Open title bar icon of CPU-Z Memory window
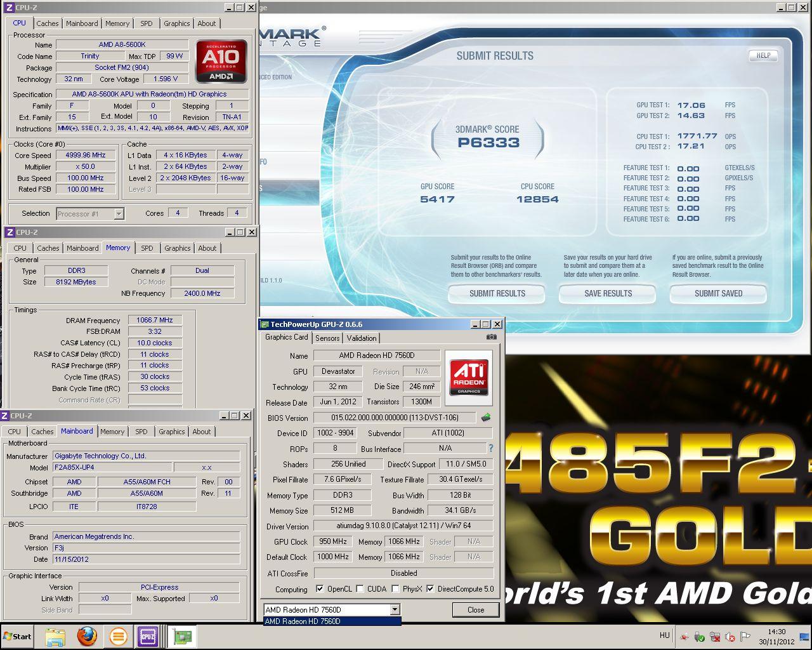812x650 pixels. (x=9, y=232)
